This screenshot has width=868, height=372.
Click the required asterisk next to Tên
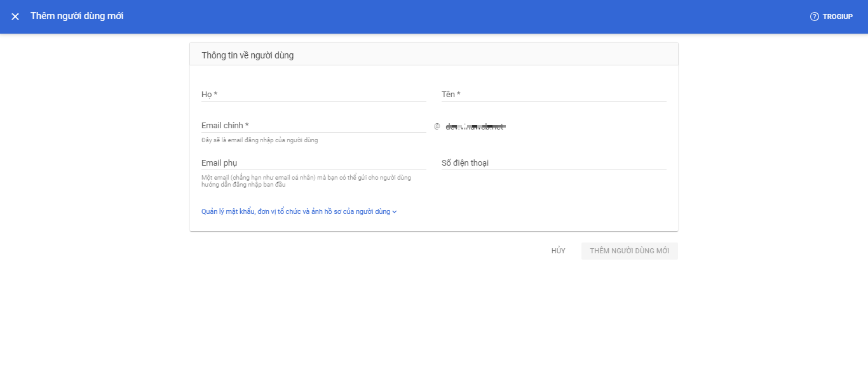pos(458,94)
